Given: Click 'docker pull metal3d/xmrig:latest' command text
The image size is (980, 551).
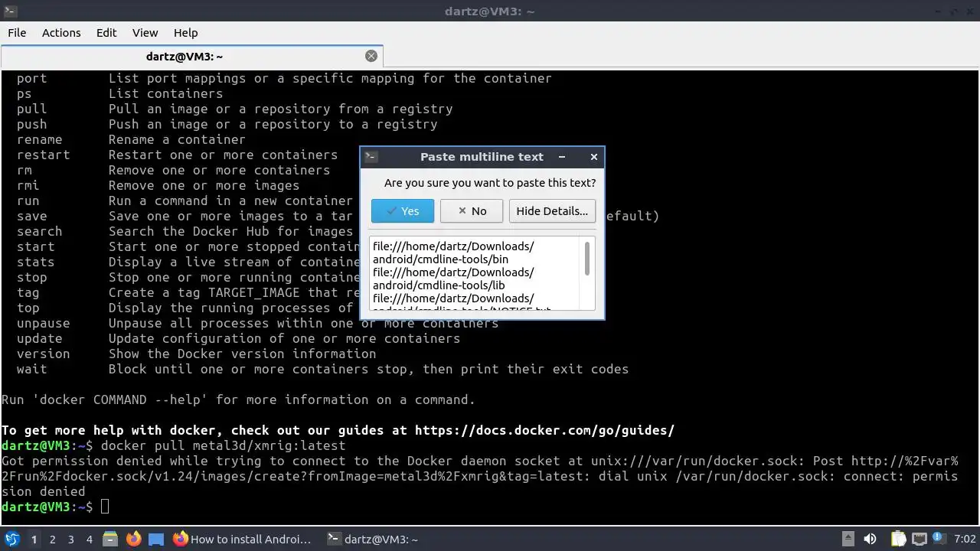Looking at the screenshot, I should click(x=223, y=445).
